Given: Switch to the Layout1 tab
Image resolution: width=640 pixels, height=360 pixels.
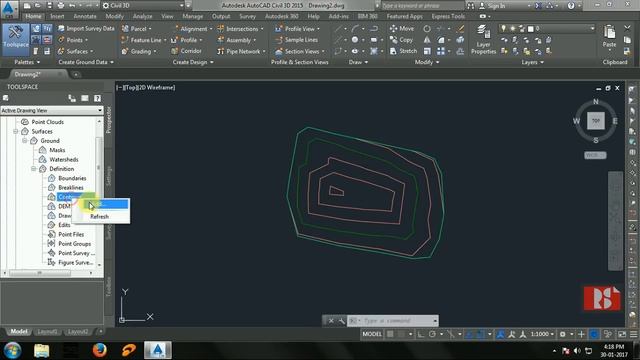Looking at the screenshot, I should pyautogui.click(x=47, y=331).
